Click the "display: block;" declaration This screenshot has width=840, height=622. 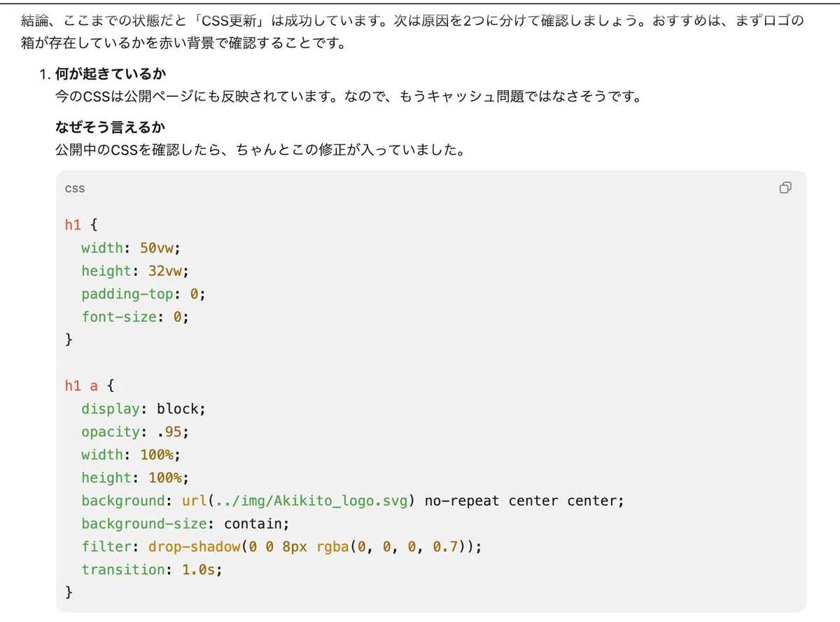tap(143, 409)
